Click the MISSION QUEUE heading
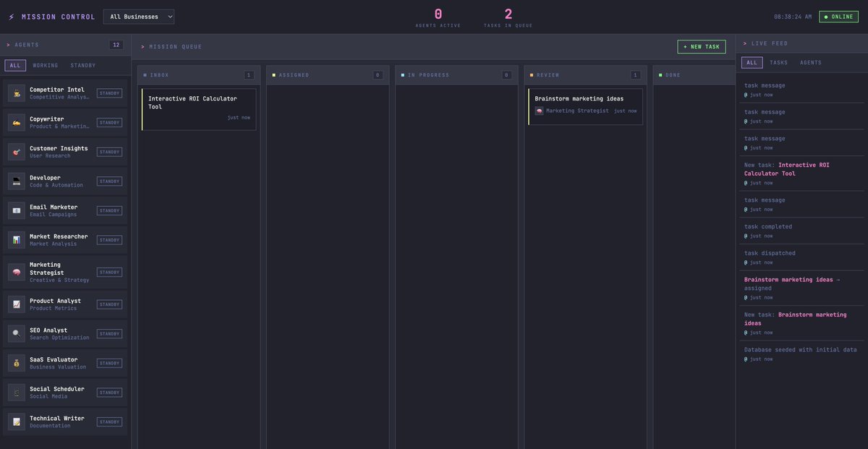Screen dimensions: 868x449 tap(176, 47)
